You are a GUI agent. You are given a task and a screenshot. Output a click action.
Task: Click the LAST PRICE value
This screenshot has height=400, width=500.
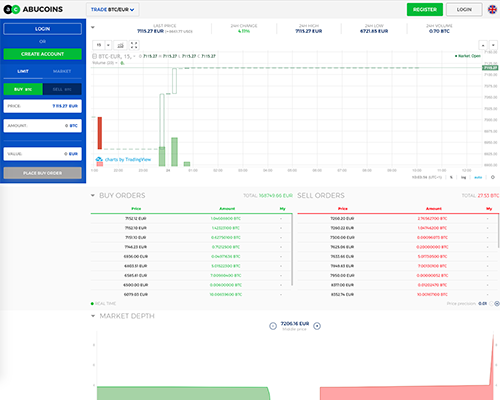tap(150, 31)
